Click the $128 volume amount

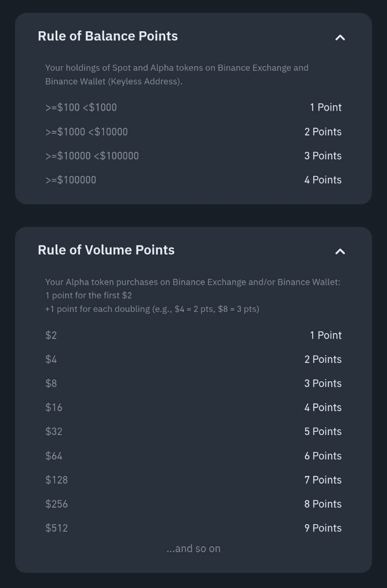(x=57, y=480)
